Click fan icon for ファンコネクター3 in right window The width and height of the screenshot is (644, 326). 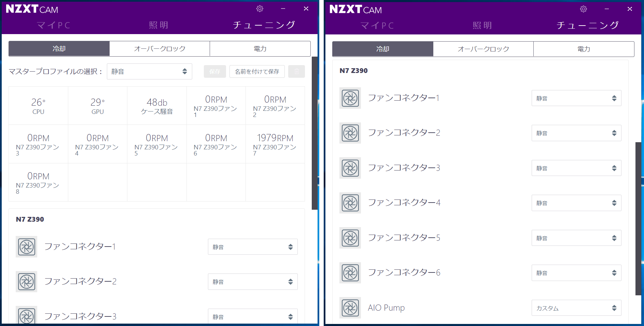[350, 168]
